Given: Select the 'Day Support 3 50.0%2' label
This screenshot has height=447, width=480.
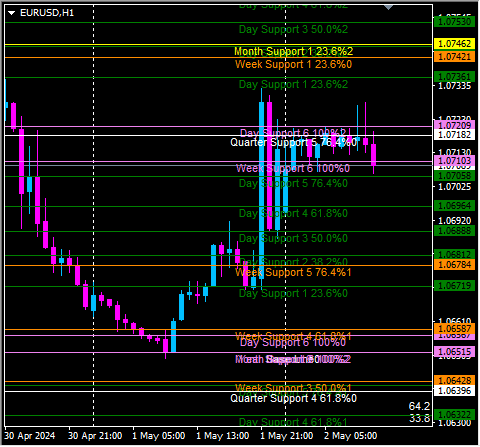Looking at the screenshot, I should click(x=293, y=29).
